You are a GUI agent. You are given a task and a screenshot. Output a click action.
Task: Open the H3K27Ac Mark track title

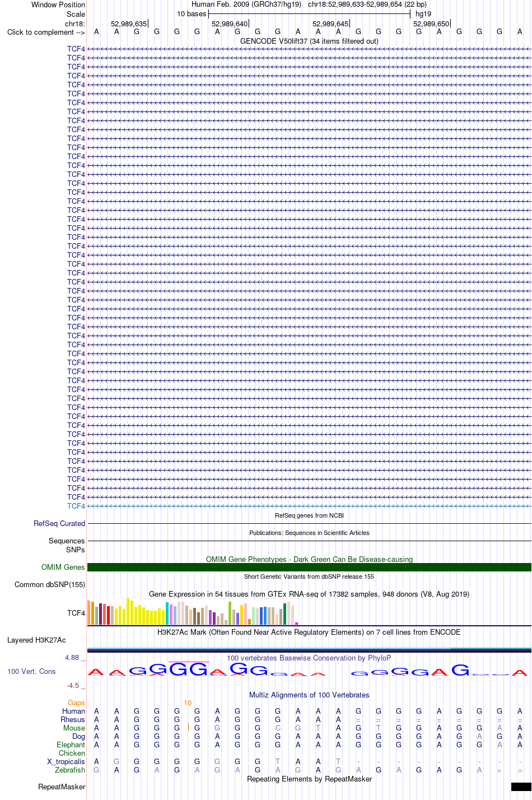(x=309, y=632)
